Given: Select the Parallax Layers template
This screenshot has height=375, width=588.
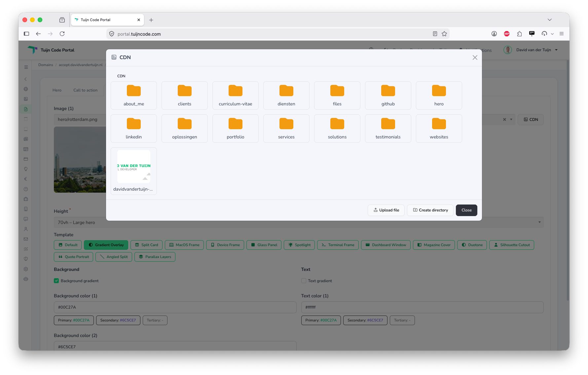Looking at the screenshot, I should [x=155, y=257].
